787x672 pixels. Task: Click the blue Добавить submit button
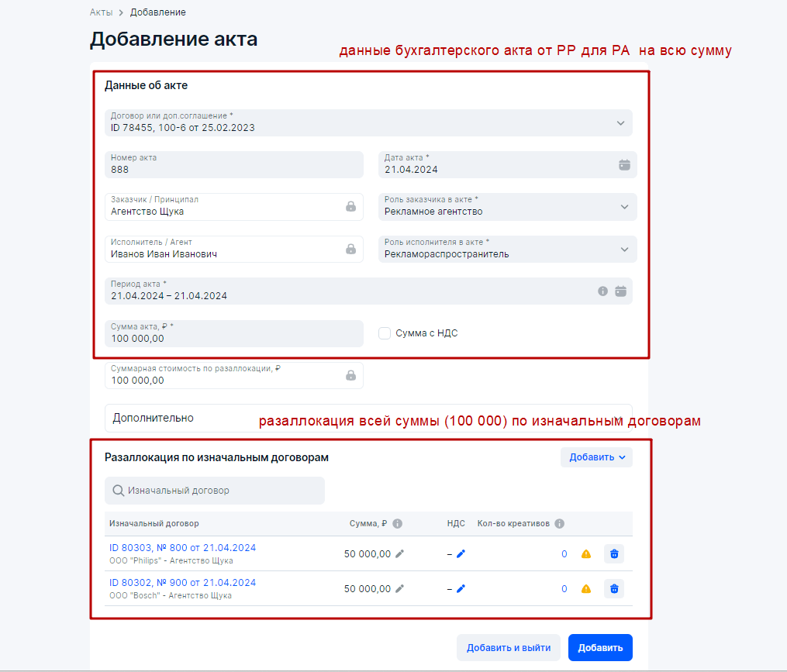[600, 648]
